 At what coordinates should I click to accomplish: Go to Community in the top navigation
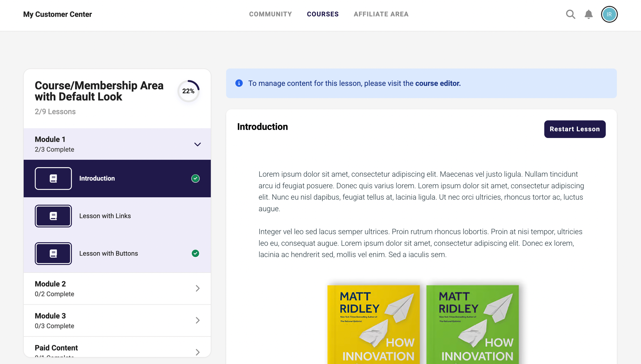coord(271,14)
